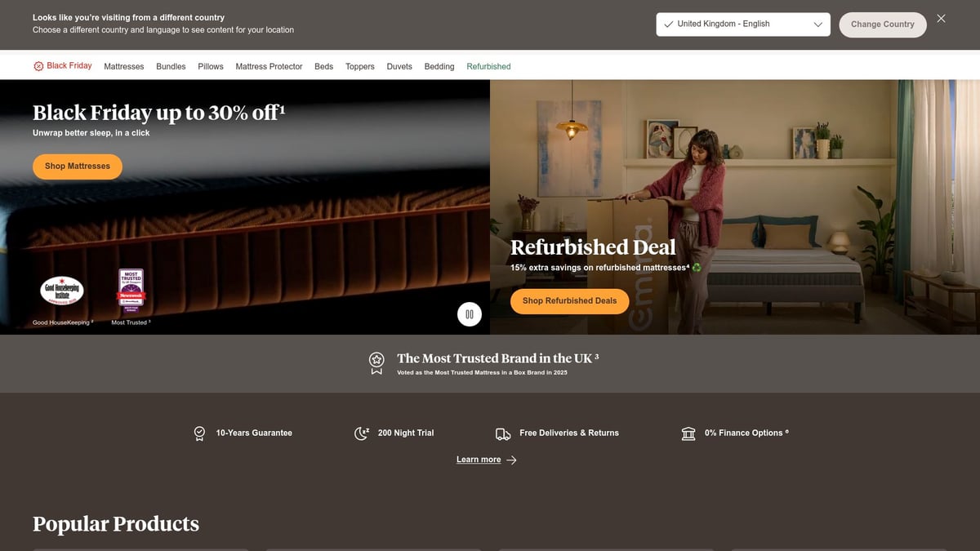The height and width of the screenshot is (551, 980).
Task: Pause the hero banner carousel
Action: (470, 313)
